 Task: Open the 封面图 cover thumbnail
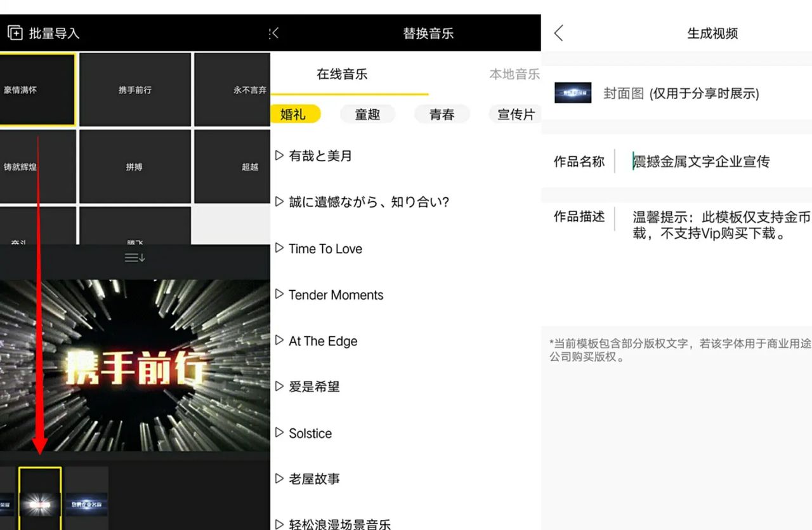[573, 93]
